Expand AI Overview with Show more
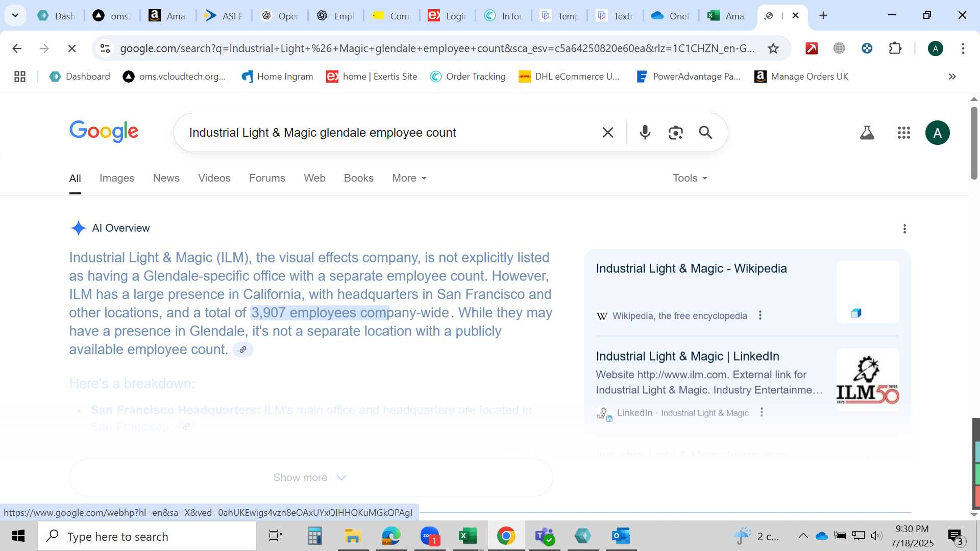 coord(311,478)
